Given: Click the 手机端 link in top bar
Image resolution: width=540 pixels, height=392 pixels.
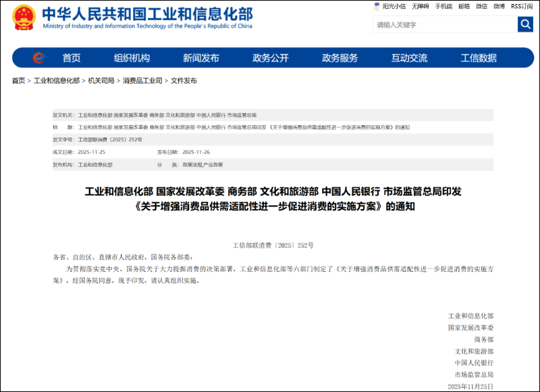Looking at the screenshot, I should click(x=446, y=5).
